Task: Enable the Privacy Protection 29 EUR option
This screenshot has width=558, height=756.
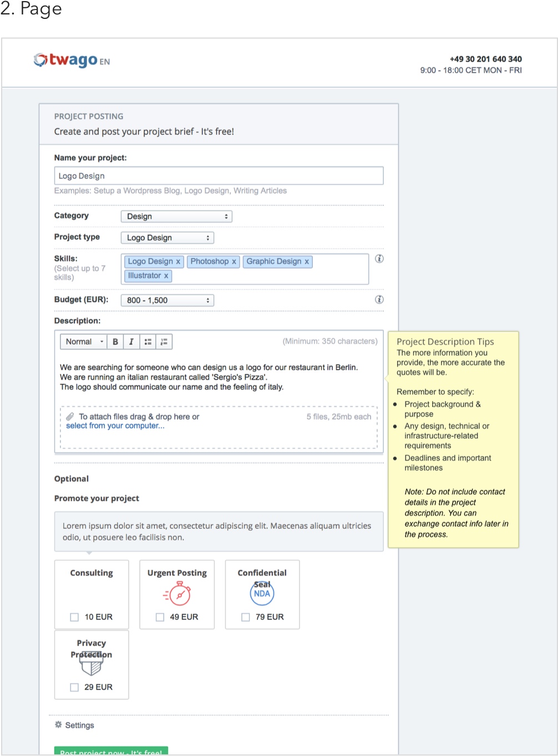Action: 74,687
